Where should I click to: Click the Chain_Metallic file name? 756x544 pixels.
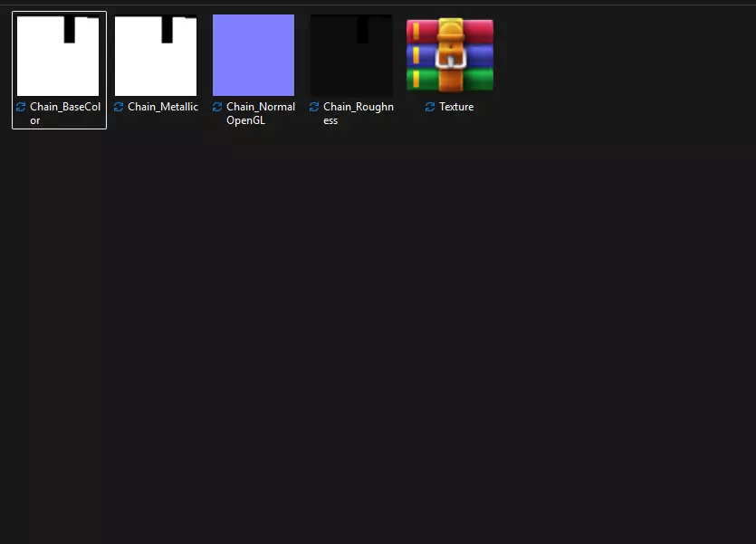click(163, 107)
